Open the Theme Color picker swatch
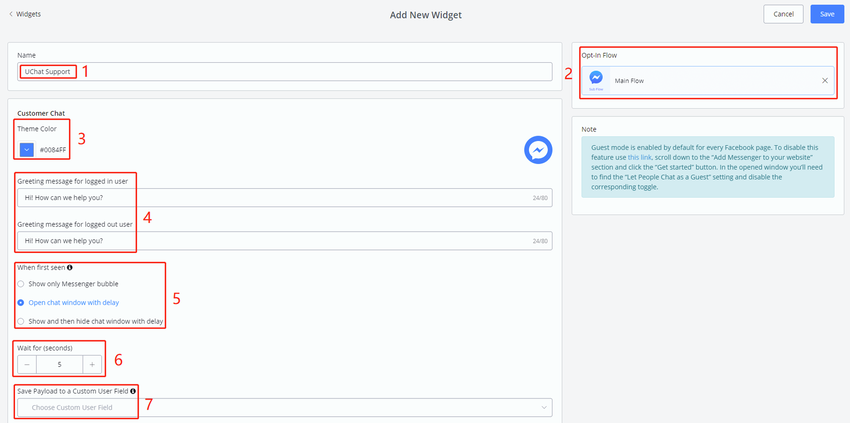Viewport: 850px width, 423px height. point(27,150)
